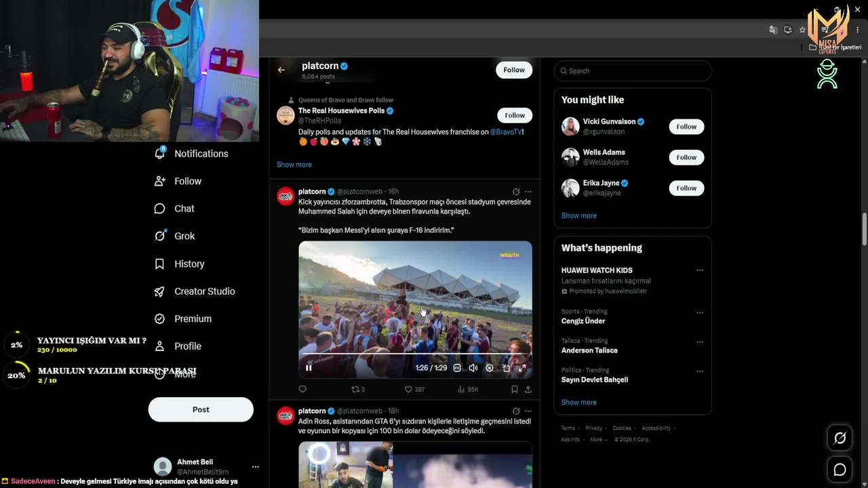This screenshot has height=488, width=868.
Task: Open the Ads info footer link
Action: [x=570, y=439]
